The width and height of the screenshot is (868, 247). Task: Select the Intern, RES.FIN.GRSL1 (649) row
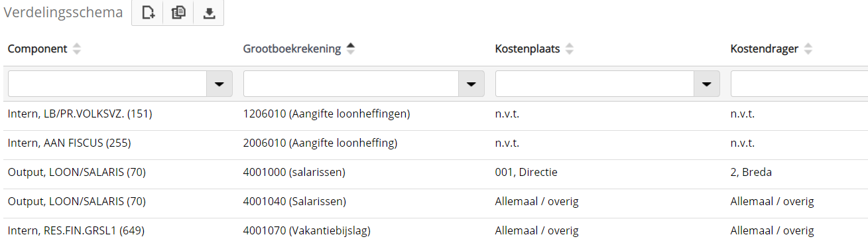pyautogui.click(x=434, y=231)
